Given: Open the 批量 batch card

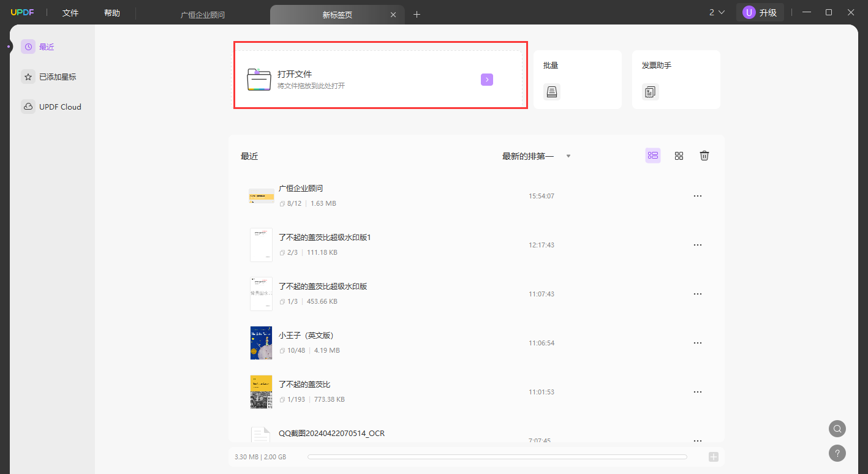Looking at the screenshot, I should pyautogui.click(x=578, y=80).
